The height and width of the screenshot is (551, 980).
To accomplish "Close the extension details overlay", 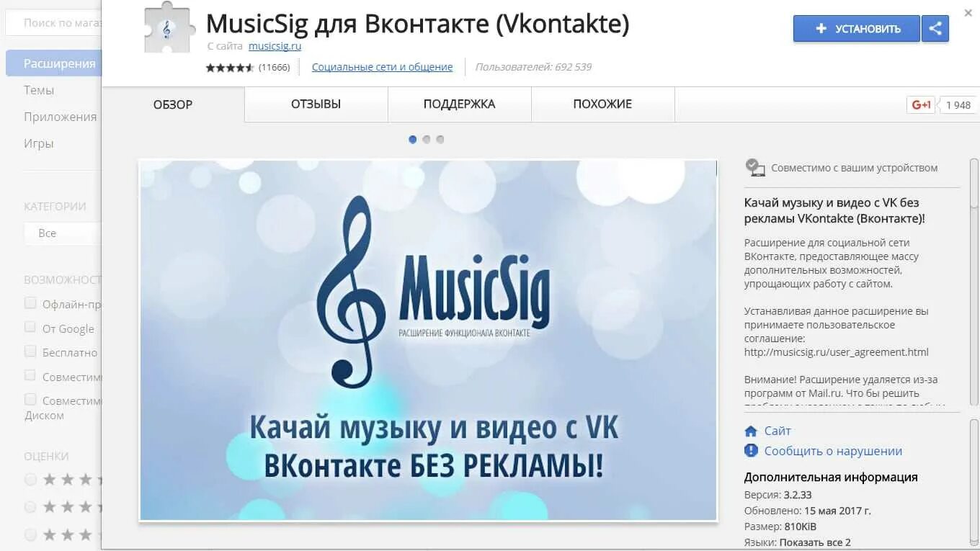I will (x=968, y=12).
